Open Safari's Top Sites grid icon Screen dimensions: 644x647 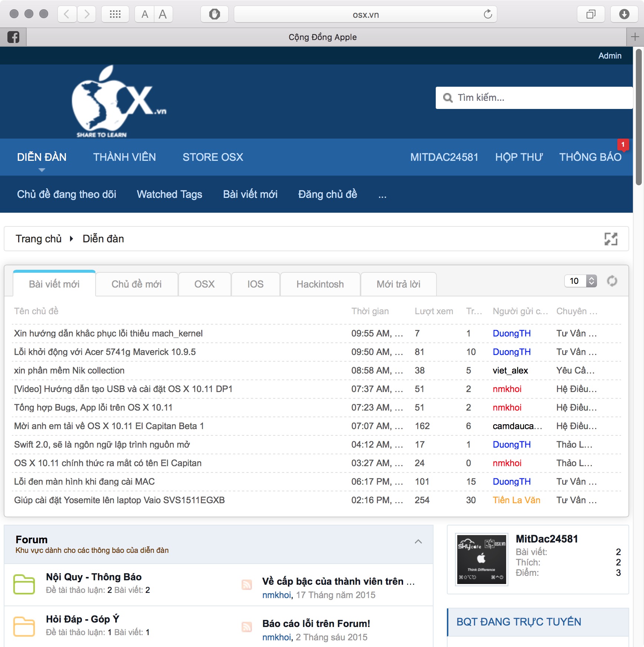115,14
